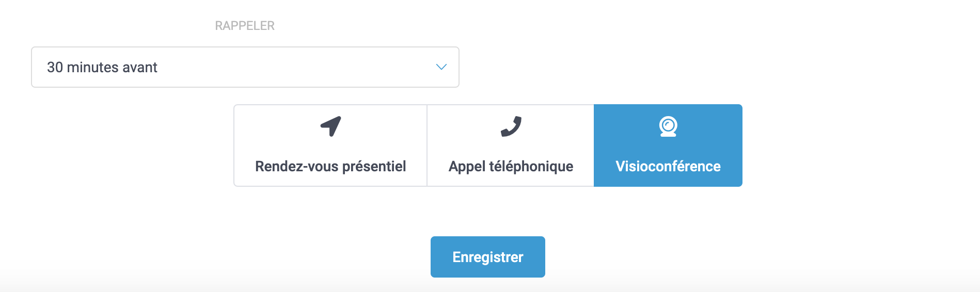Click the "30 minutes avant" text
The height and width of the screenshot is (292, 980).
(102, 68)
